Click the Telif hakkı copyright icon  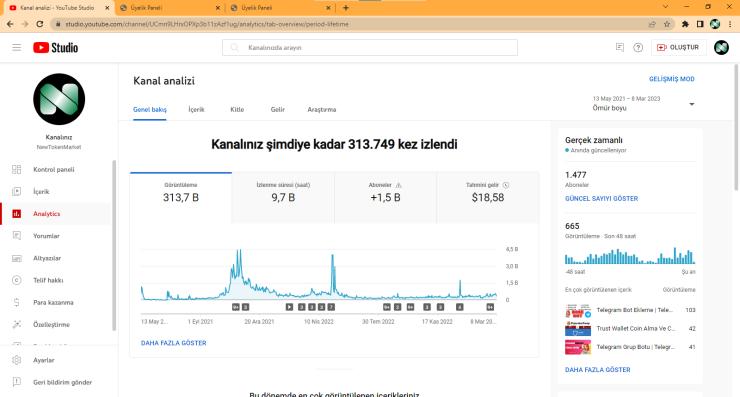(17, 280)
